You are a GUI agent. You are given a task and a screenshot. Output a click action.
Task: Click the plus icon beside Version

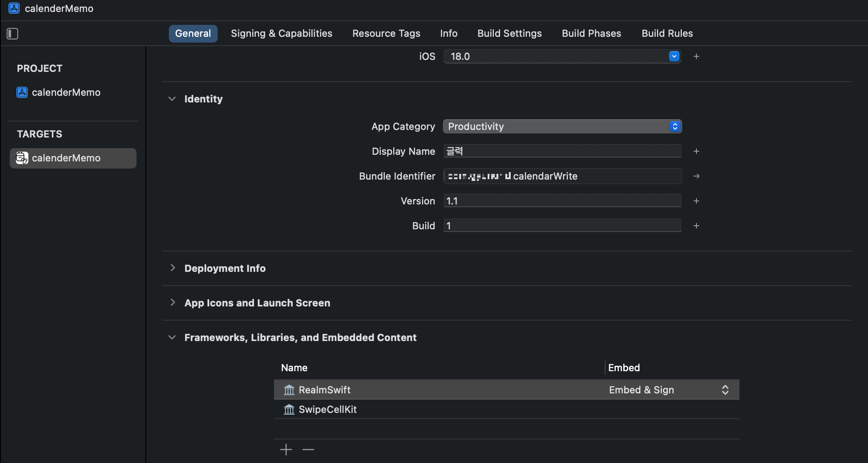click(x=696, y=201)
